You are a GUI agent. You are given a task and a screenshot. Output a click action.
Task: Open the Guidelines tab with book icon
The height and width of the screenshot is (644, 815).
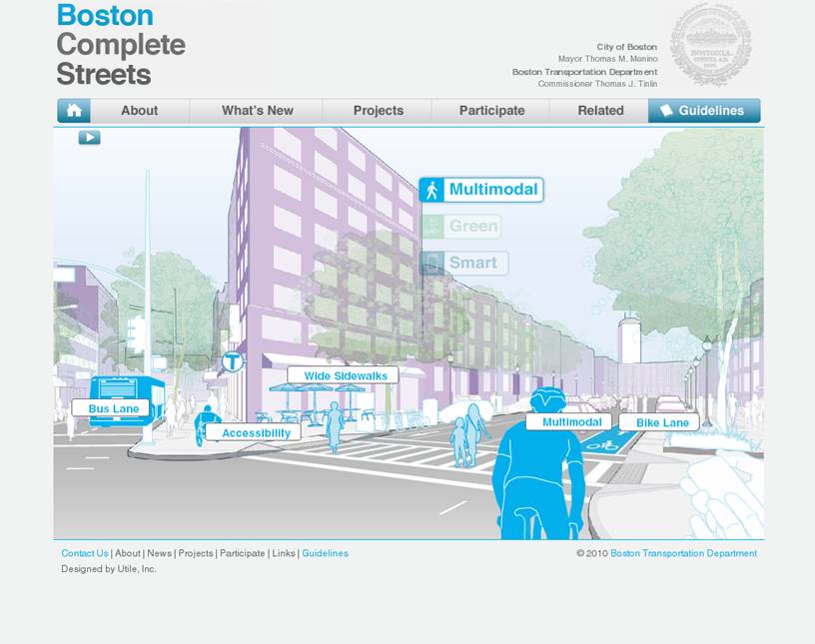pos(703,111)
